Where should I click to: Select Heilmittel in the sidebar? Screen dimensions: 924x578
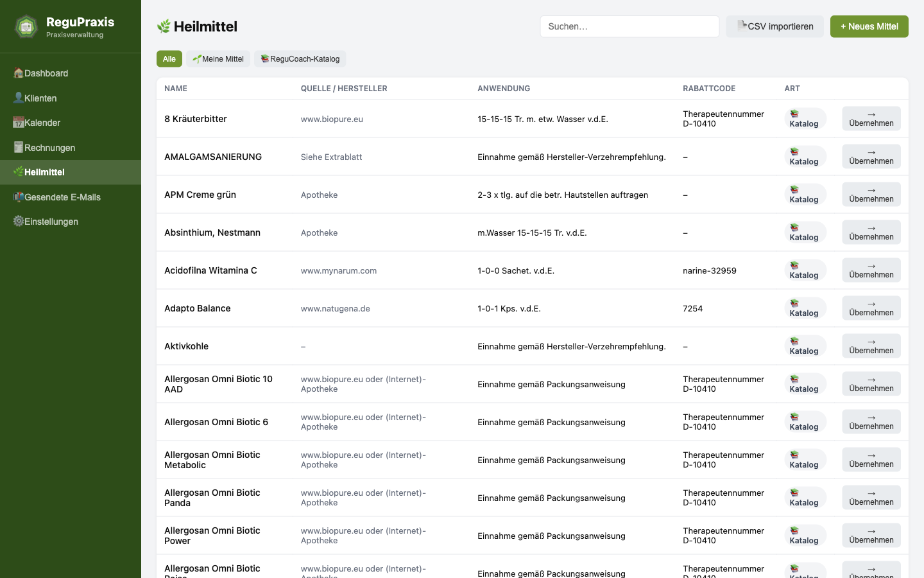point(71,172)
